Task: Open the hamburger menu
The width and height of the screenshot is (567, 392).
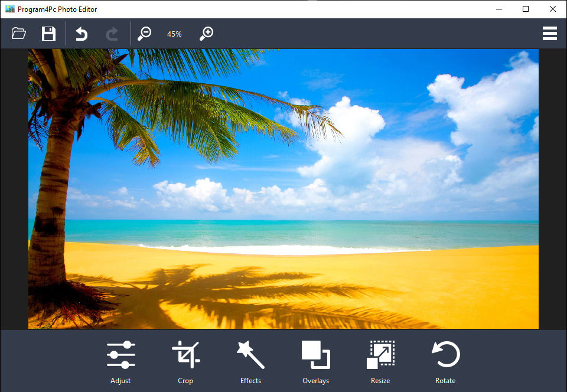Action: tap(549, 34)
